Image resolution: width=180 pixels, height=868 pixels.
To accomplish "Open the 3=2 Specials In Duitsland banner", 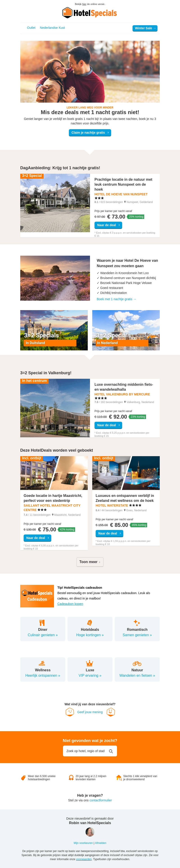I will (54, 330).
